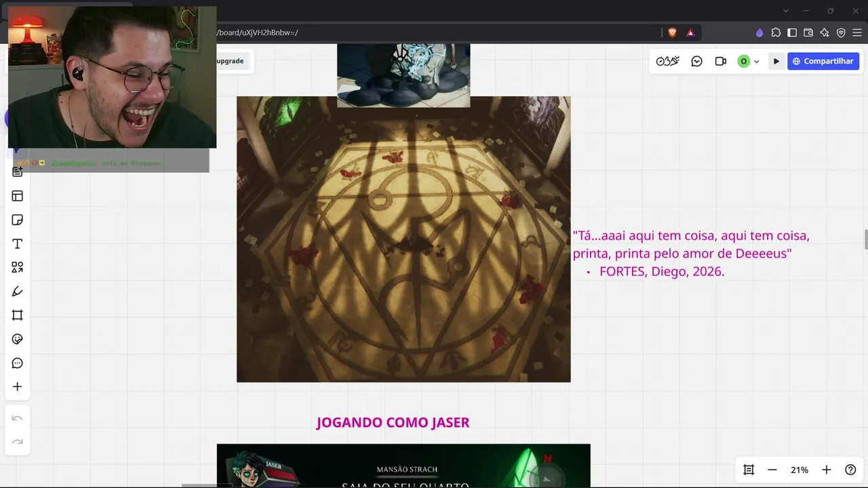The width and height of the screenshot is (868, 488).
Task: Click the "FORTES, Diego, 2026." citation
Action: 662,271
